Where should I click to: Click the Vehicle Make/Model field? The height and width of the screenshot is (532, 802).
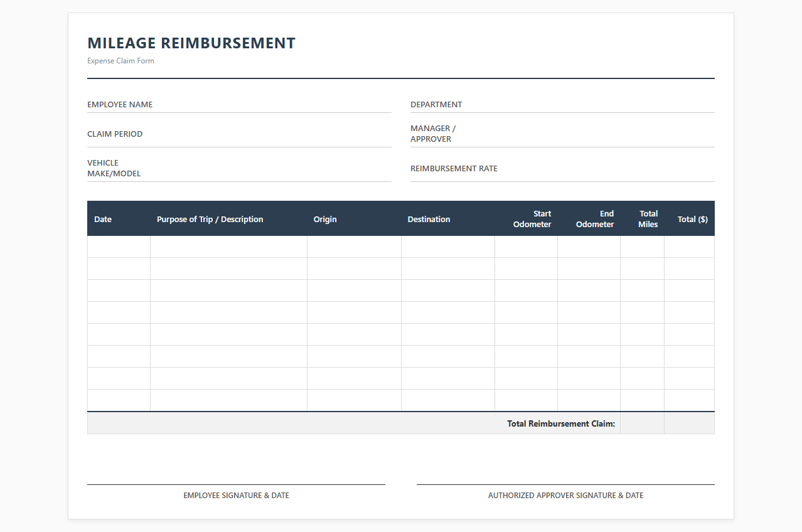(239, 168)
